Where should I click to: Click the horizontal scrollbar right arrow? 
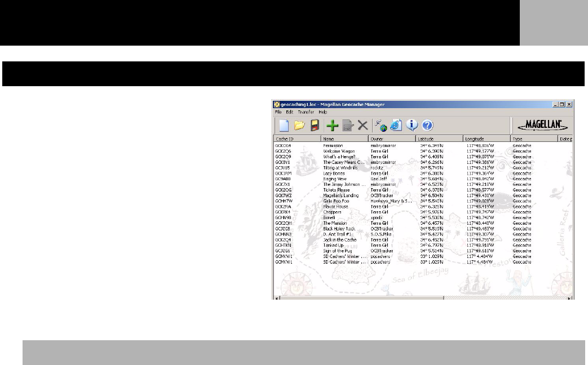coord(569,298)
